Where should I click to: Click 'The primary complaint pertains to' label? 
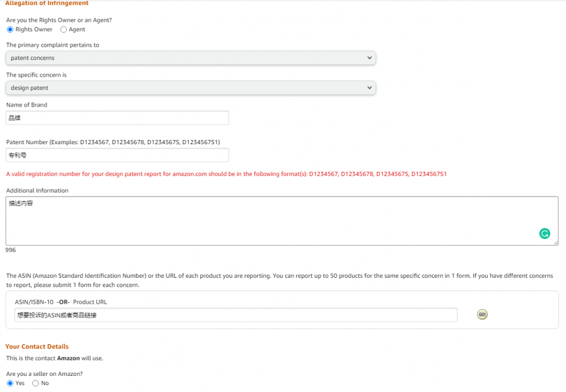(x=52, y=45)
